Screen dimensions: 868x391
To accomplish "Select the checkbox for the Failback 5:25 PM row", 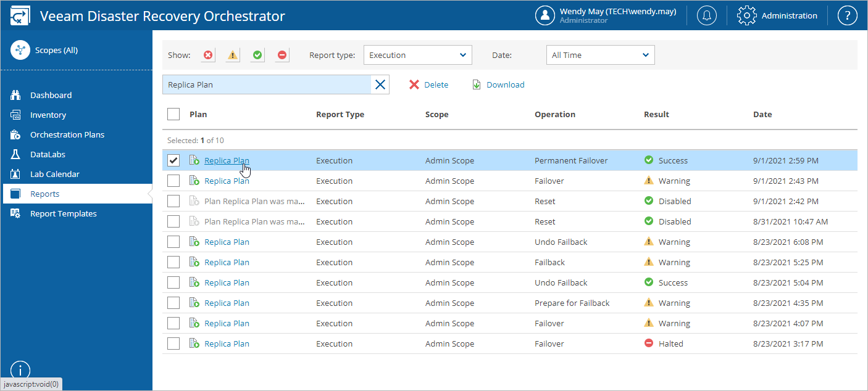I will tap(173, 262).
